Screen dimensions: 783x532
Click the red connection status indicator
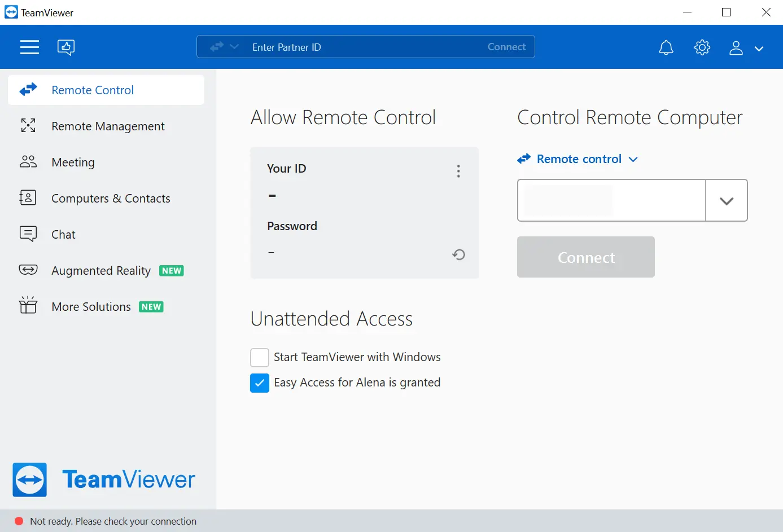tap(19, 521)
